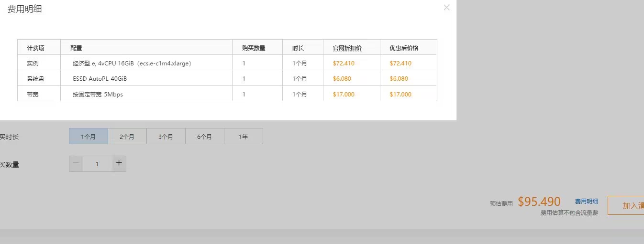Click the purchase quantity input field
Screen dimensions: 644x244
click(97, 164)
